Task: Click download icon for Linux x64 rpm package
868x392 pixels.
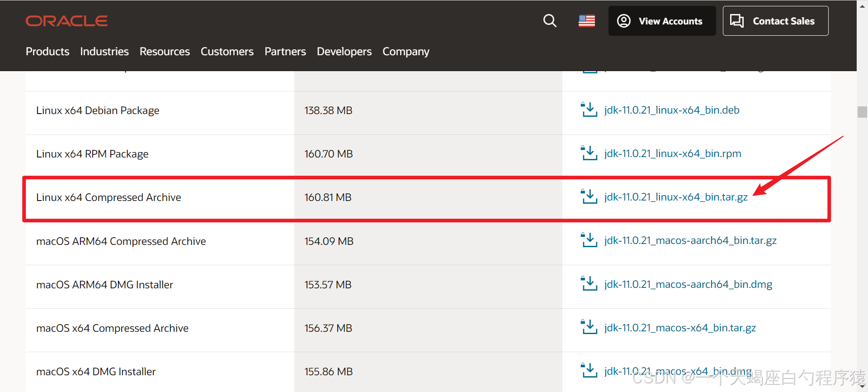Action: point(589,153)
